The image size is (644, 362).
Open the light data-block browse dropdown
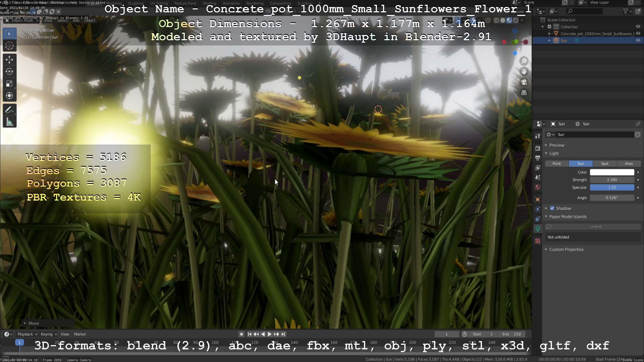coord(550,135)
